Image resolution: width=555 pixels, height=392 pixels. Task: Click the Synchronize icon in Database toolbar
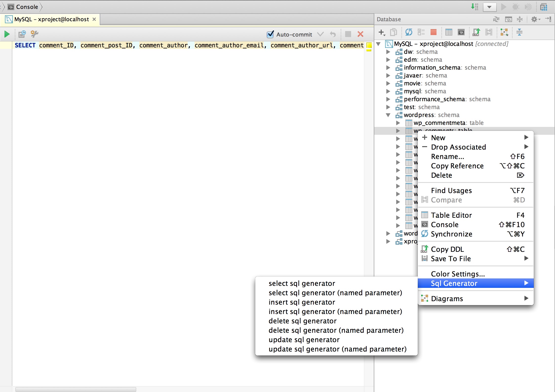point(409,32)
